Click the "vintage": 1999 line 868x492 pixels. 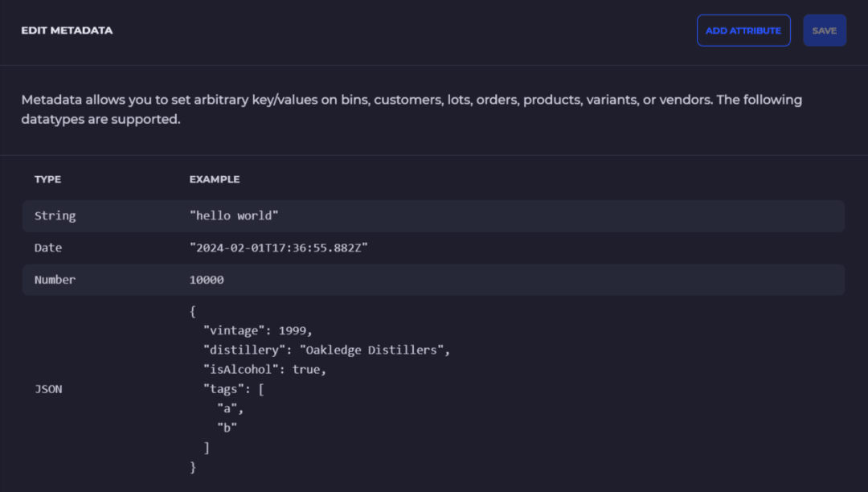pyautogui.click(x=257, y=330)
